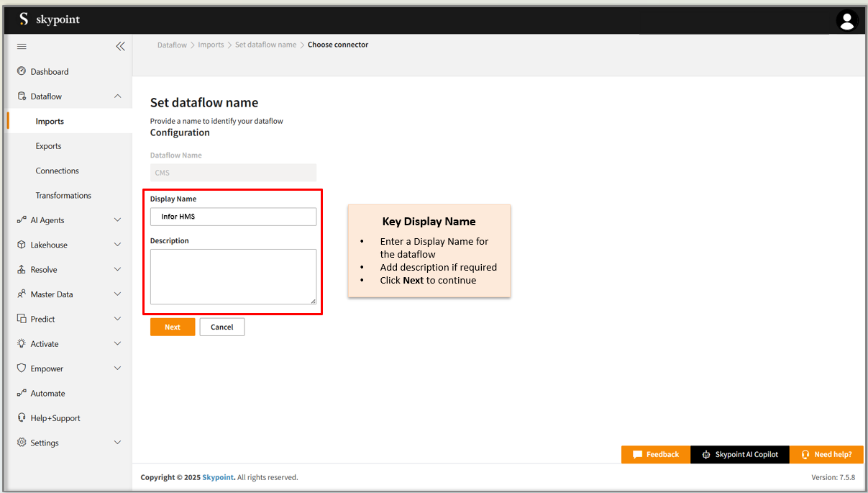The height and width of the screenshot is (493, 868).
Task: Click the Empower shield icon
Action: 22,368
